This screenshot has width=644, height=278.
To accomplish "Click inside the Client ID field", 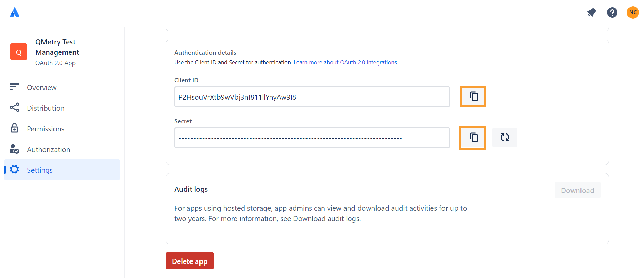I will [312, 97].
